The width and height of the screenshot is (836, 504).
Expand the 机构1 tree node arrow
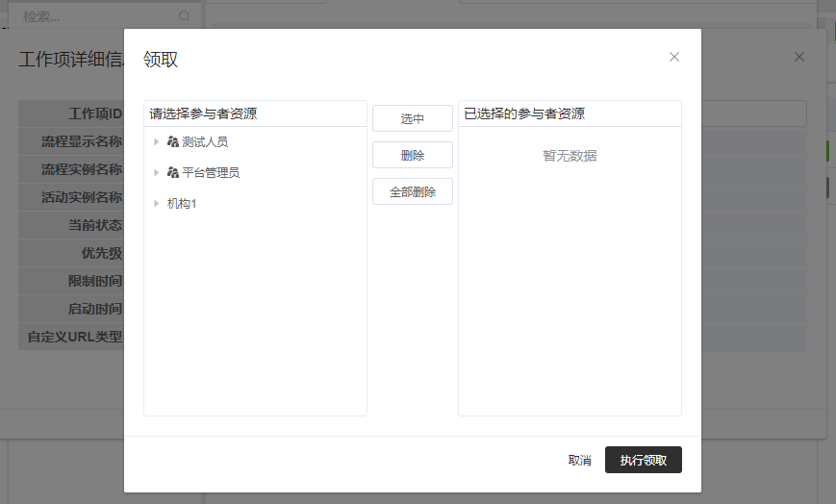coord(156,204)
